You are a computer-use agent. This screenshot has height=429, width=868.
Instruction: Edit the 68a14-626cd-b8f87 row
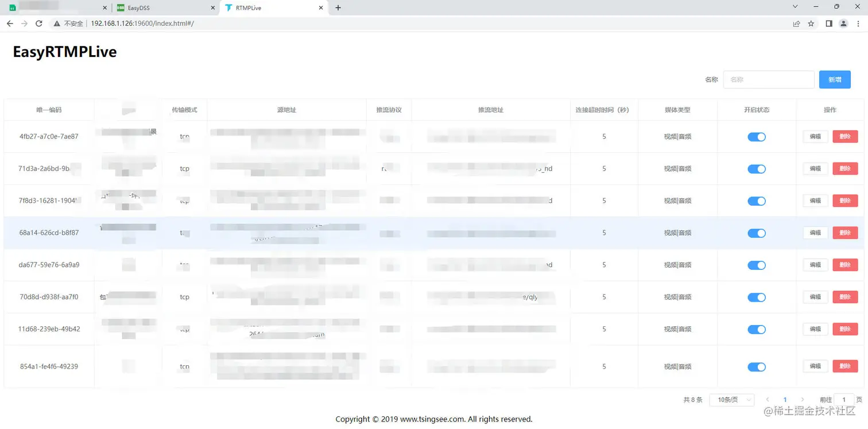tap(815, 233)
